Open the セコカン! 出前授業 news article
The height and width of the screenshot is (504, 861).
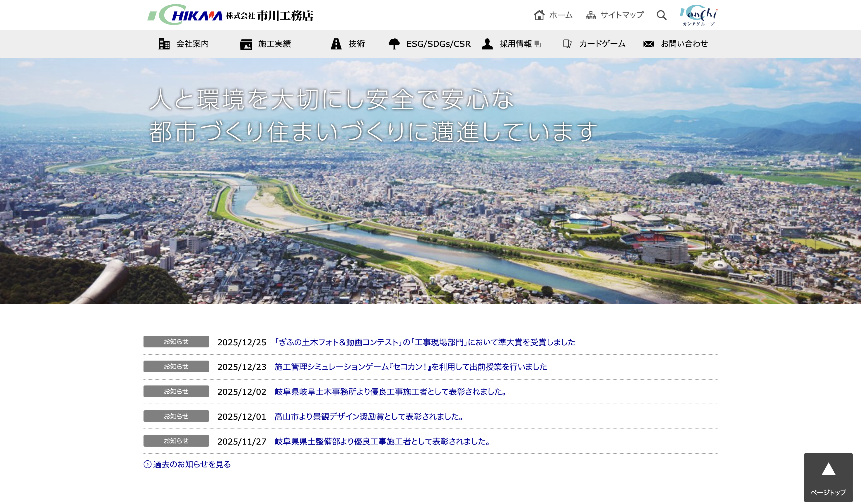(410, 367)
